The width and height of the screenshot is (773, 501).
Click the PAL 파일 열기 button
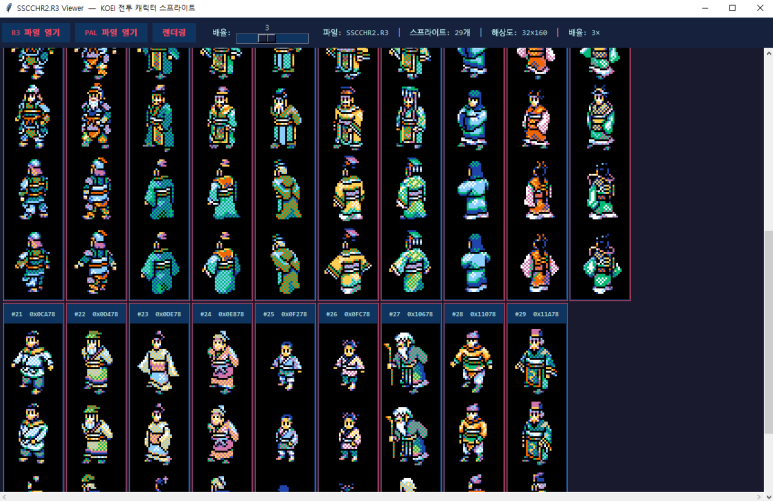click(x=111, y=33)
